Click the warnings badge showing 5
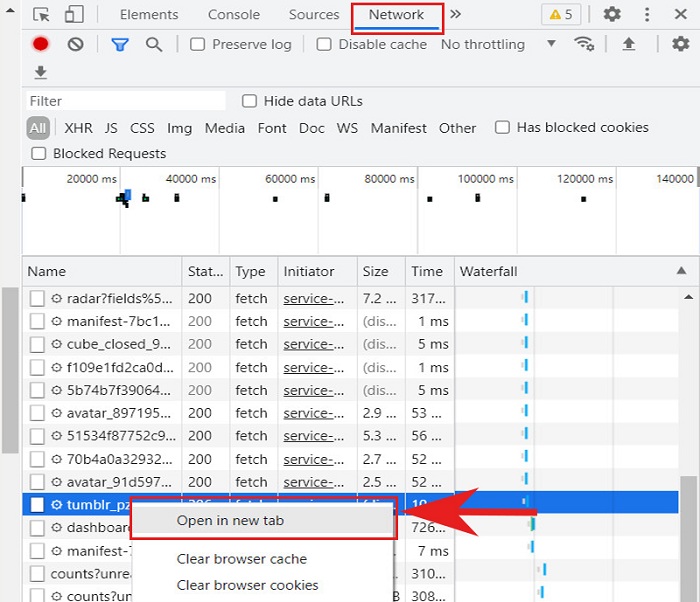Viewport: 700px width, 602px height. tap(558, 15)
